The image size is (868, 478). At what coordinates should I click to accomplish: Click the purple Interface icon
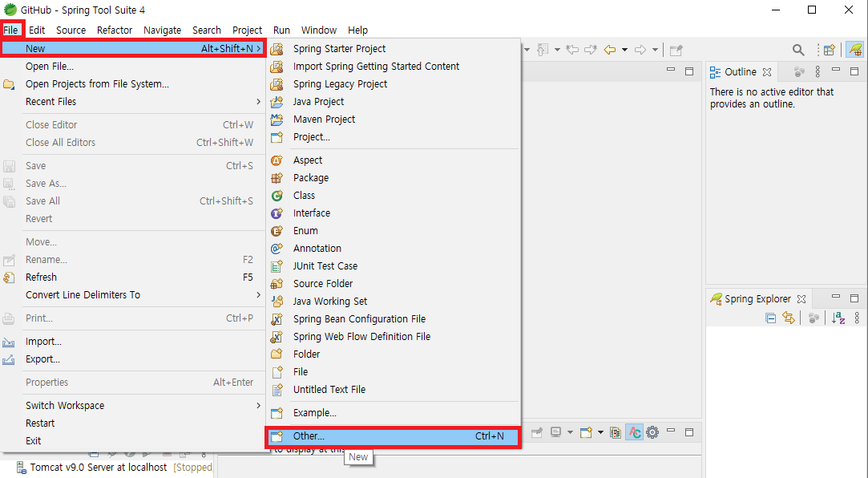(x=277, y=214)
